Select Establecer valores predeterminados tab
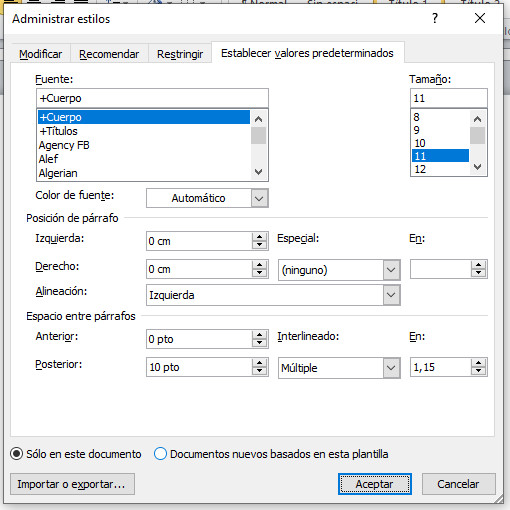The image size is (510, 510). tap(307, 53)
